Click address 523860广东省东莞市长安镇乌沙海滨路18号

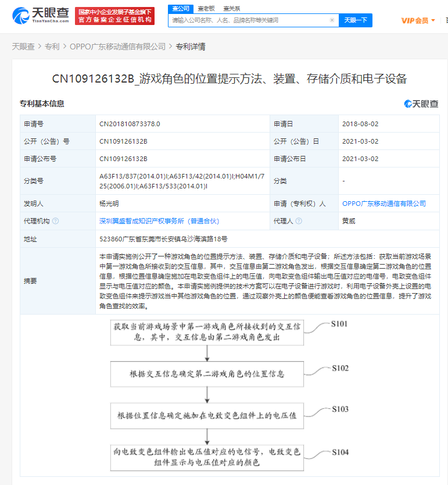pos(163,239)
